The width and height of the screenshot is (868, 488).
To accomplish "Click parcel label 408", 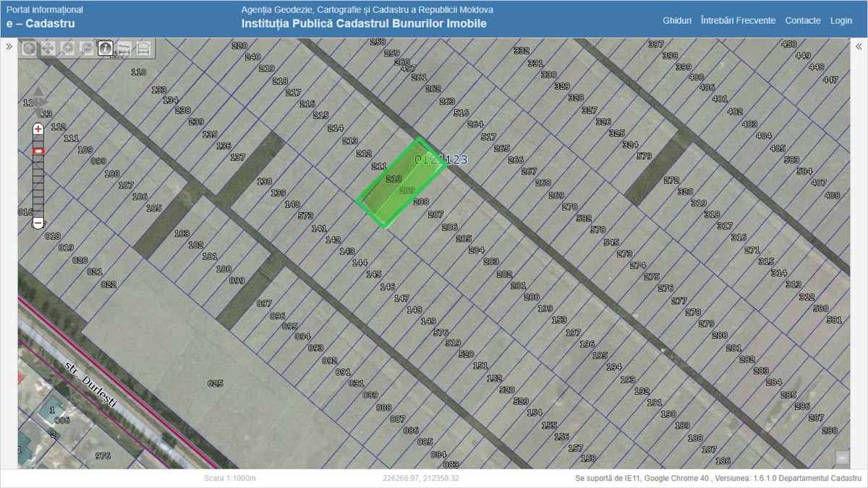I will tap(833, 195).
